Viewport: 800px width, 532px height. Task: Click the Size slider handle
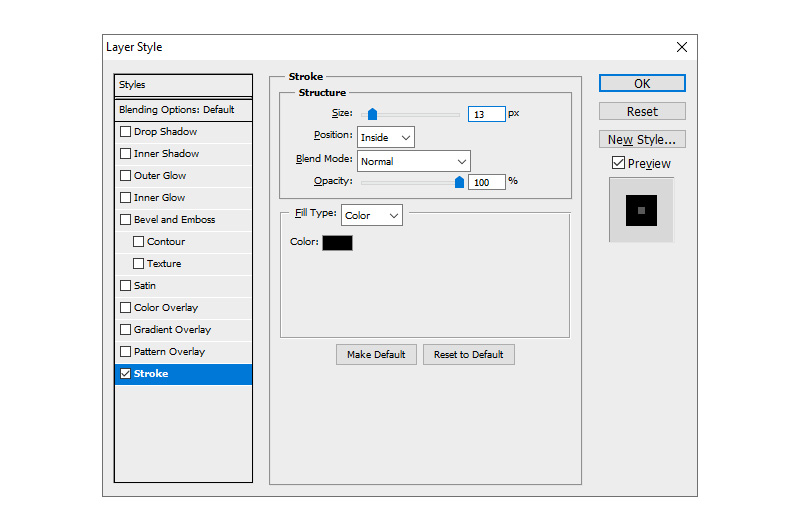[372, 114]
